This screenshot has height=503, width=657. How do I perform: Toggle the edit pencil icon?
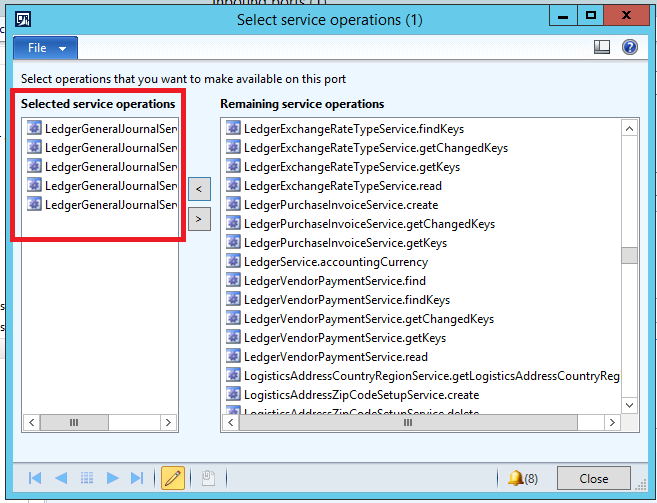click(173, 478)
